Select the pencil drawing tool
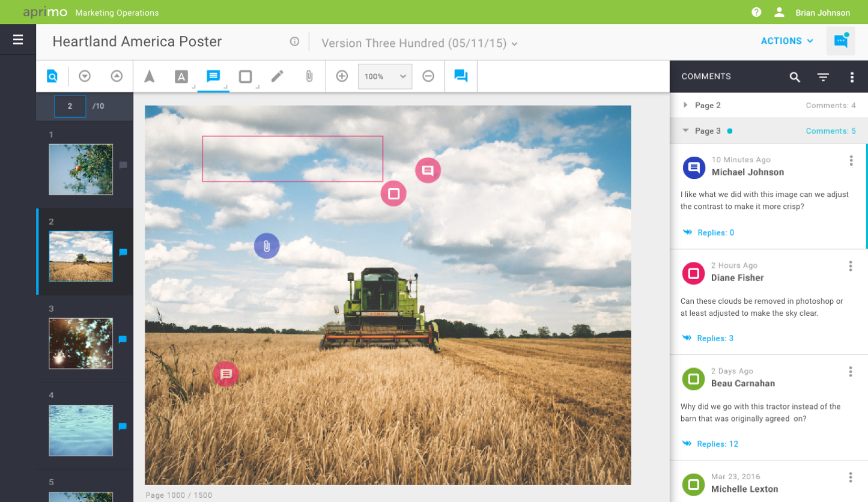Screen dimensions: 868x502 (x=277, y=76)
